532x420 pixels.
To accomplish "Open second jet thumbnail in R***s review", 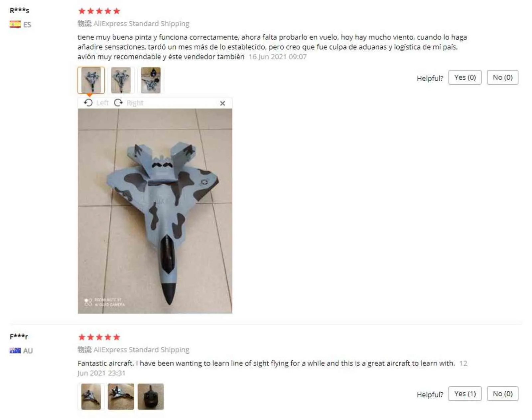I will point(121,80).
